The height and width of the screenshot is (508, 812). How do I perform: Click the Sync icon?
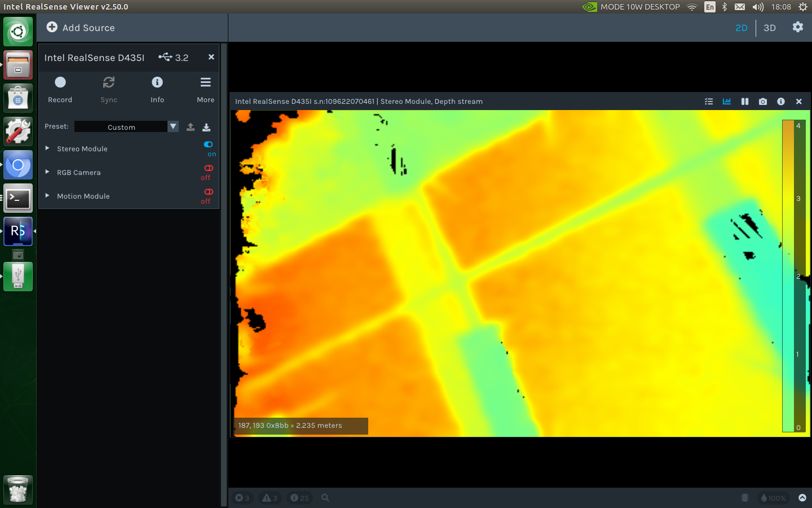[x=109, y=82]
